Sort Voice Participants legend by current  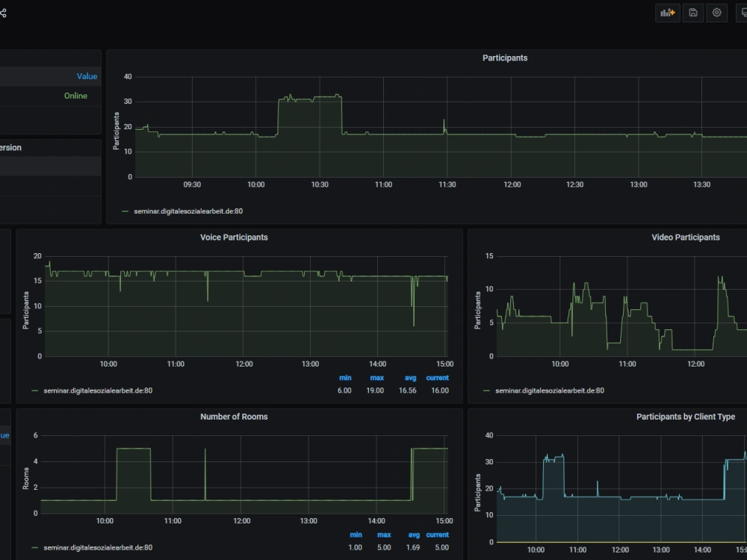click(437, 378)
